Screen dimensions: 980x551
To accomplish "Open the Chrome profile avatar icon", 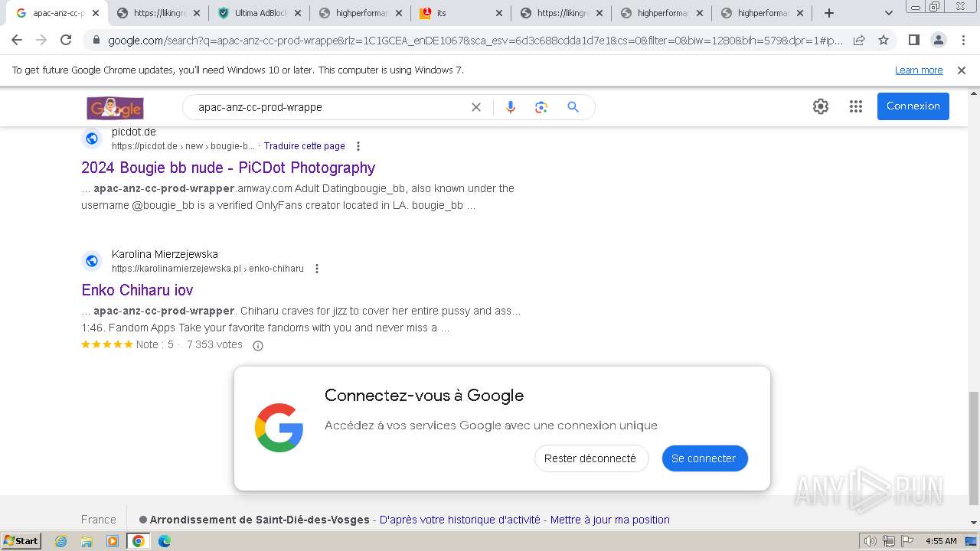I will click(938, 40).
